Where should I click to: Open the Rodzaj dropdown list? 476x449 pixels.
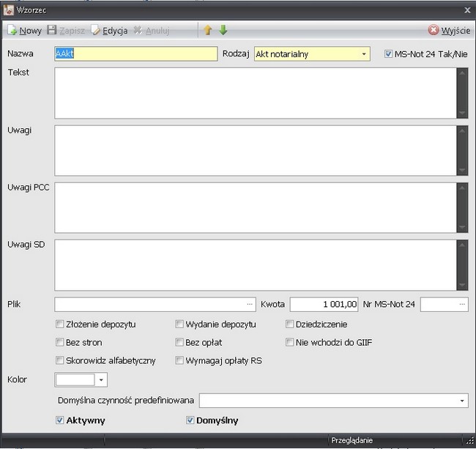[x=364, y=54]
